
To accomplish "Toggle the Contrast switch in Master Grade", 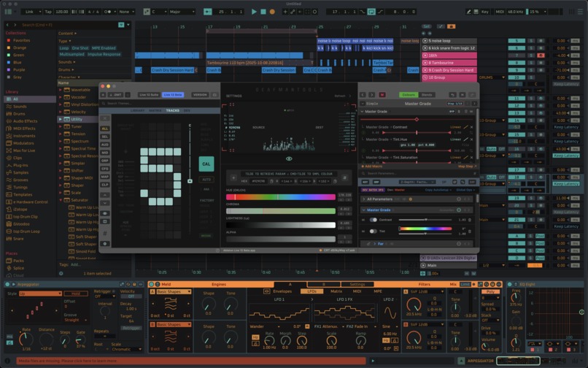I will [x=373, y=220].
